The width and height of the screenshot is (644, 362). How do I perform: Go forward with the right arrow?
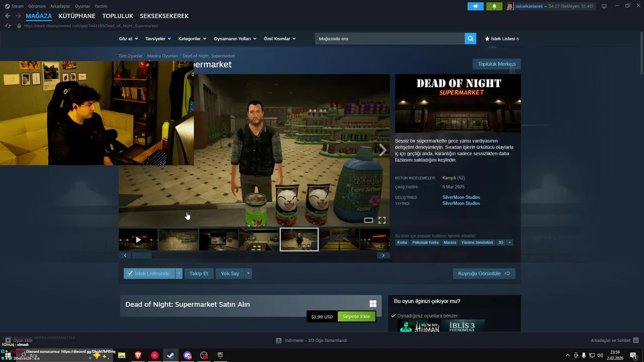pos(19,16)
